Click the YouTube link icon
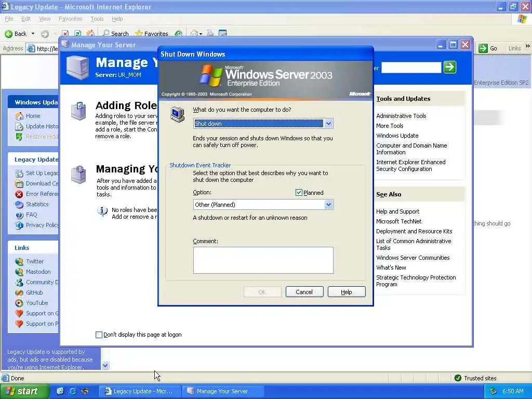 point(19,303)
